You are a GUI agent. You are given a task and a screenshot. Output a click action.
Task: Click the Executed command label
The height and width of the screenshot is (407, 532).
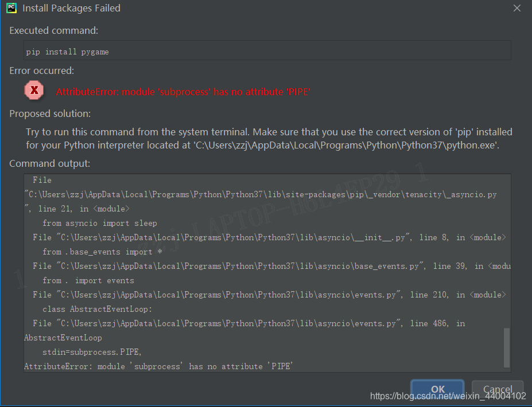point(53,30)
